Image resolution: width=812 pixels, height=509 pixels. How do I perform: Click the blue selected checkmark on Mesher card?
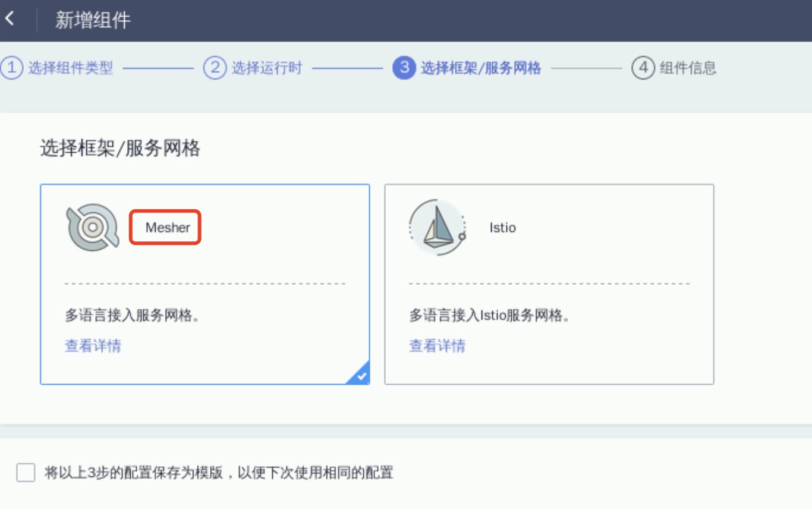(360, 376)
